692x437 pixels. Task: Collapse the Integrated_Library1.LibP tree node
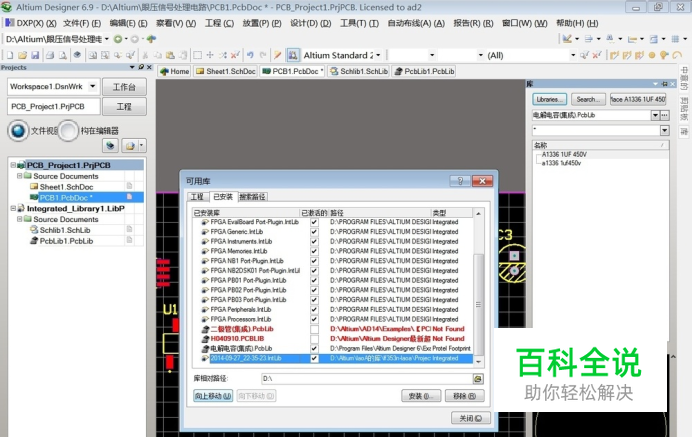[x=13, y=208]
